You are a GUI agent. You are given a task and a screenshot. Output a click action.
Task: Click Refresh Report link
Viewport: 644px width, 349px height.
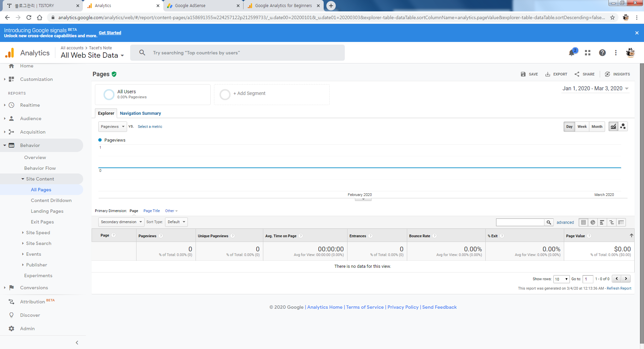pos(619,288)
